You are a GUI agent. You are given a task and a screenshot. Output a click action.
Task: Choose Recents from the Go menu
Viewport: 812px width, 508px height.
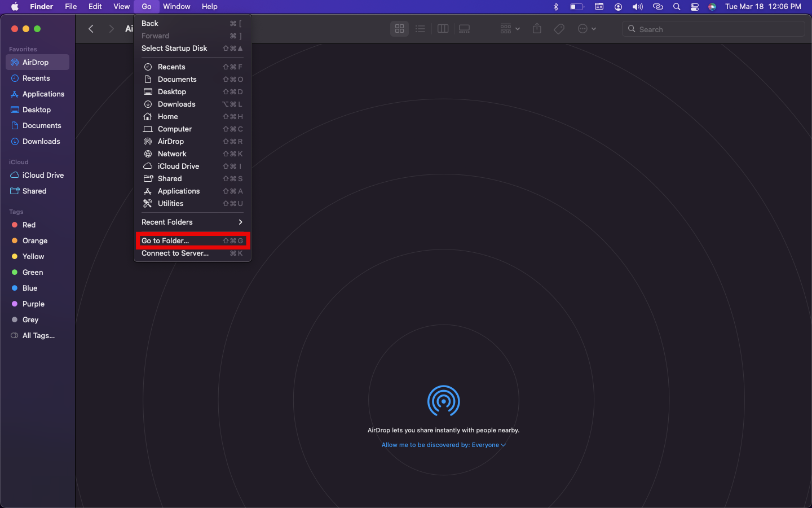(x=192, y=67)
